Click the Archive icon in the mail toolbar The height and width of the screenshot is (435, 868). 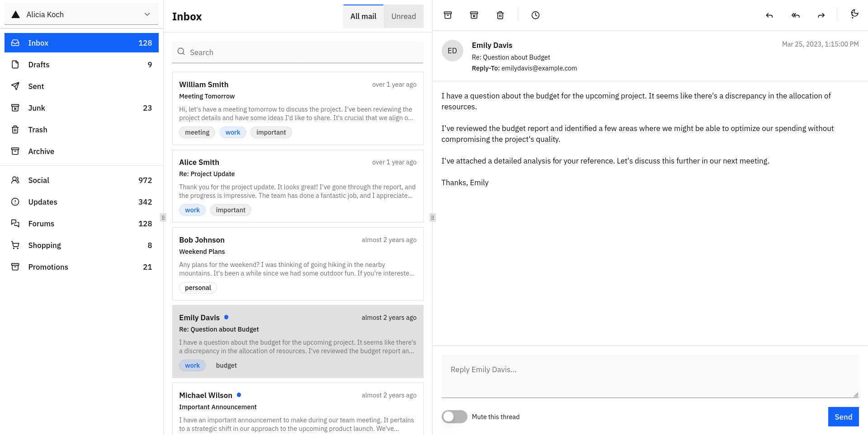tap(448, 15)
